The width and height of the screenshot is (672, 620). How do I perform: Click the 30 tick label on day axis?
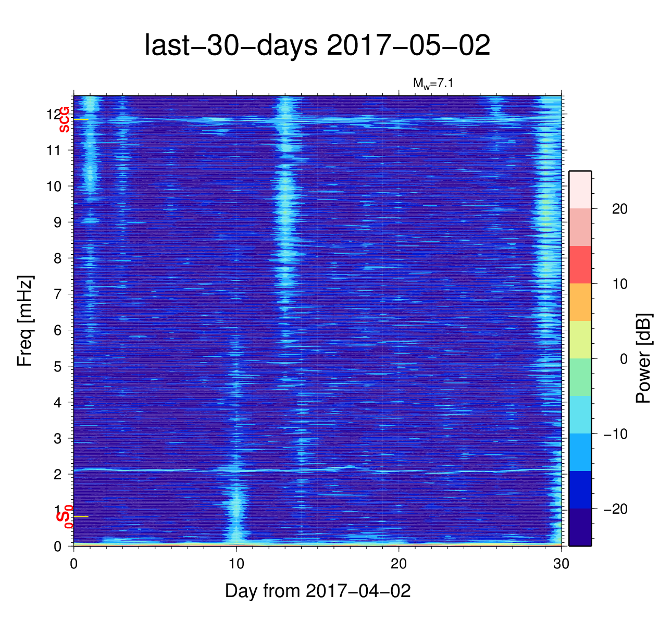pos(561,564)
